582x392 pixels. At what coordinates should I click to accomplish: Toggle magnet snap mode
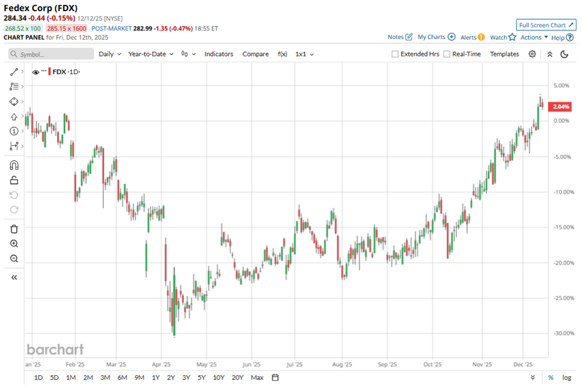click(x=14, y=165)
